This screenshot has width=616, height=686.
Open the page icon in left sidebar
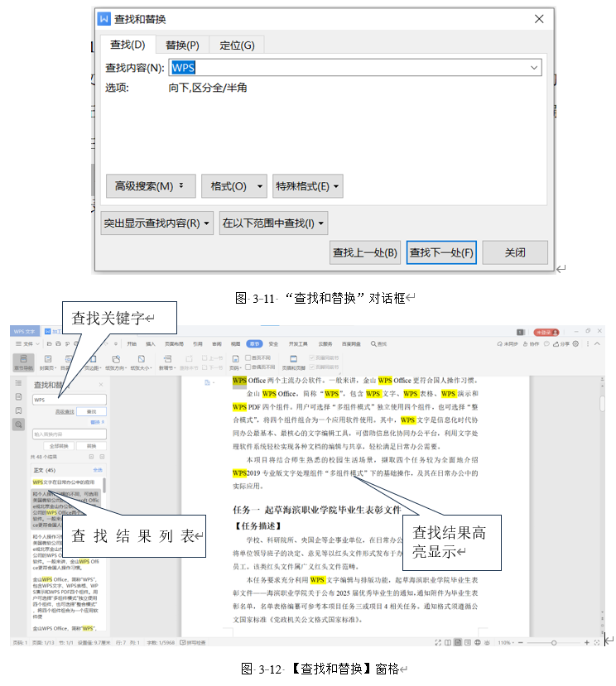18,396
